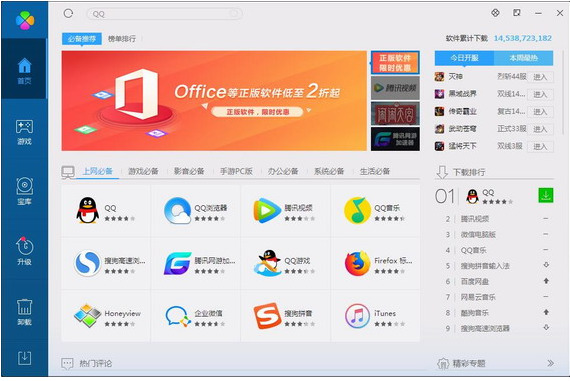Image resolution: width=570 pixels, height=381 pixels.
Task: Select the 腾讯视频 banner thumbnail
Action: pos(395,88)
